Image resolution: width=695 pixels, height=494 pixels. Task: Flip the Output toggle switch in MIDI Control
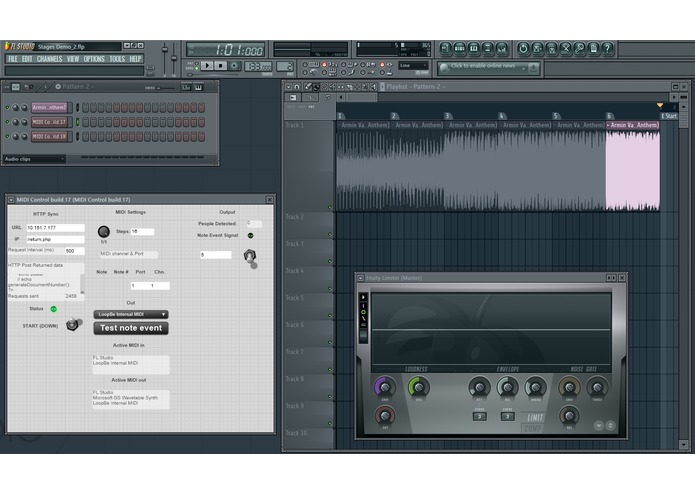coord(250,258)
